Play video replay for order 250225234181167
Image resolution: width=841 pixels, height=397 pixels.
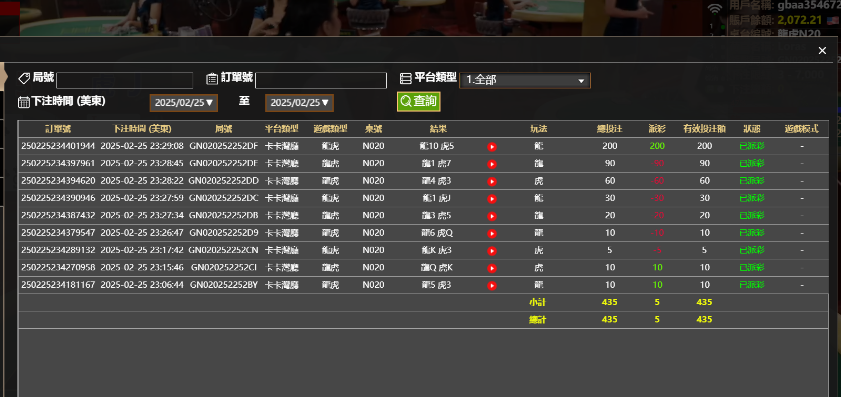click(492, 285)
